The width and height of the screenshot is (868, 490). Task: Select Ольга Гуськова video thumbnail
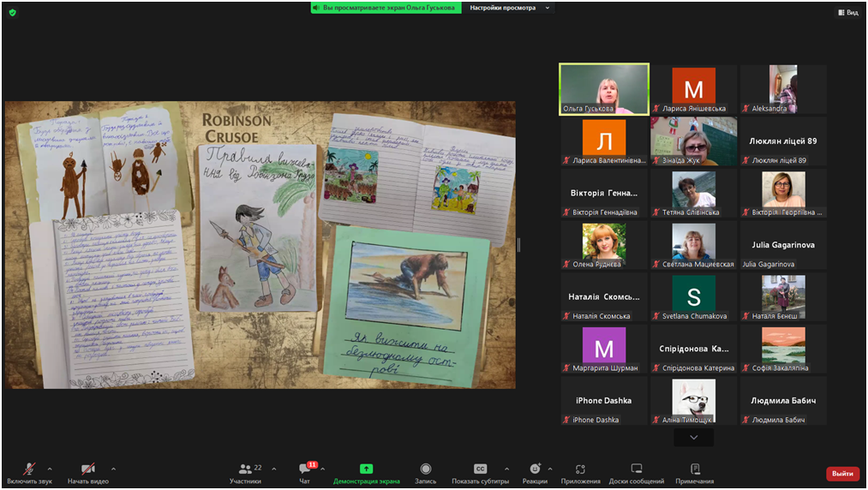[x=604, y=89]
